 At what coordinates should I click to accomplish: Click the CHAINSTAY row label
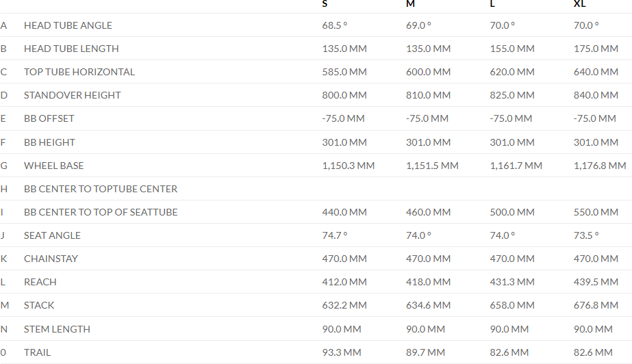(51, 259)
